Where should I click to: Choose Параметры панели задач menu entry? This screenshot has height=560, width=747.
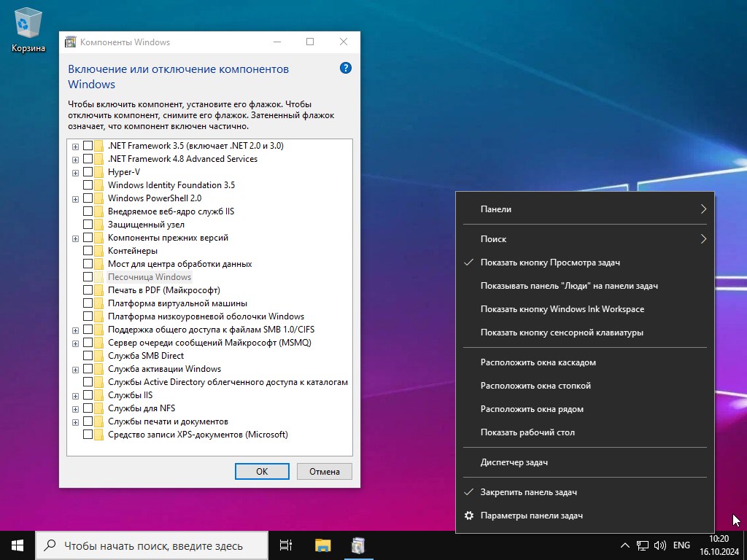[531, 516]
